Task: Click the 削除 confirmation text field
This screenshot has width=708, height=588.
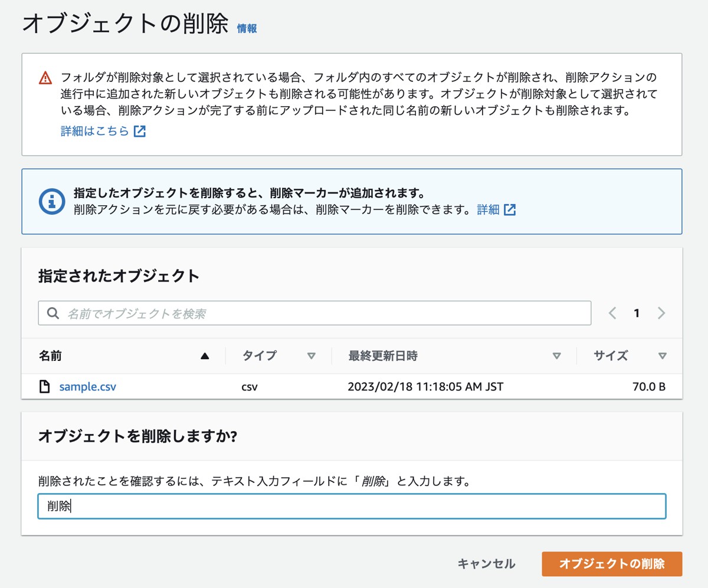Action: (352, 505)
